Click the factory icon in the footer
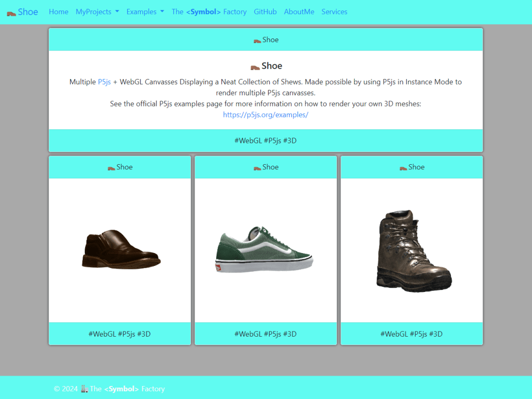 click(x=85, y=389)
